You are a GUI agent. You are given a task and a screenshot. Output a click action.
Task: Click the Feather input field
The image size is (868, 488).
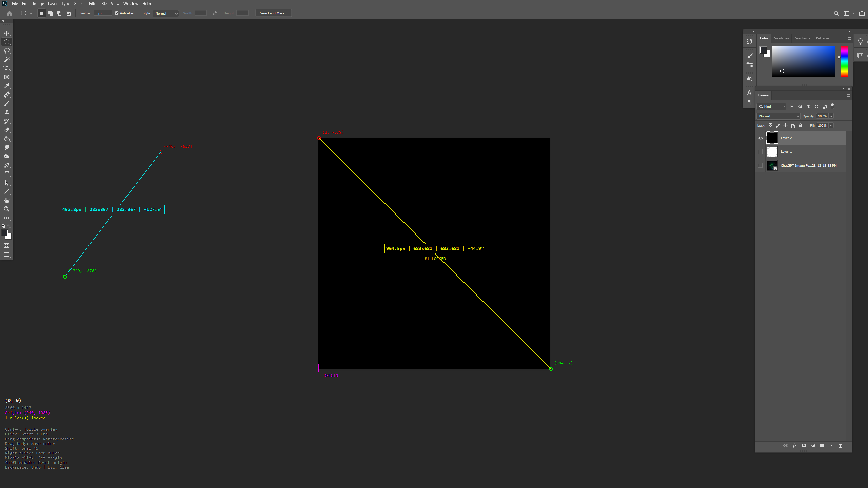tap(102, 13)
